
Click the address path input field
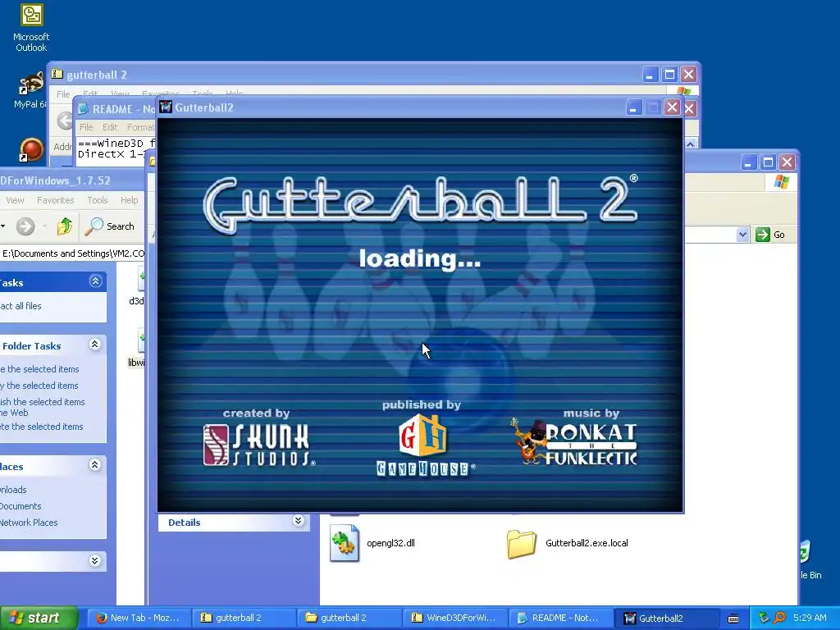tap(72, 253)
